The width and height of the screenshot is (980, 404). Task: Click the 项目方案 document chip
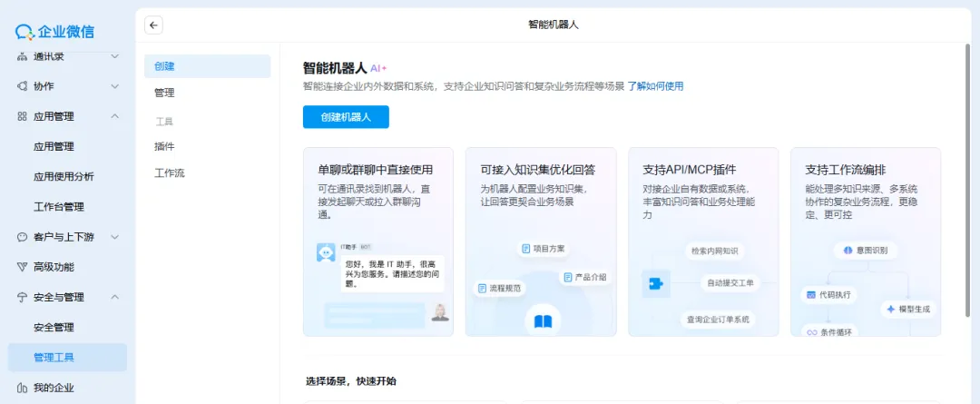(x=544, y=248)
